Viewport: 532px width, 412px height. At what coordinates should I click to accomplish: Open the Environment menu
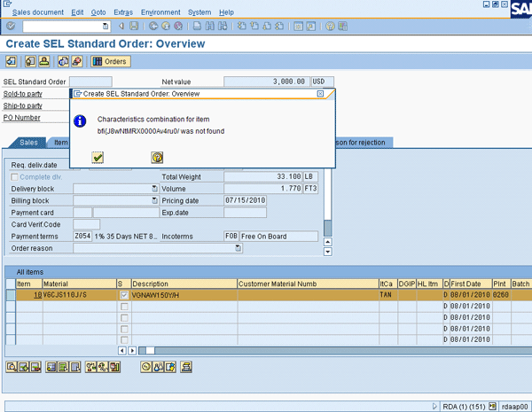coord(160,12)
